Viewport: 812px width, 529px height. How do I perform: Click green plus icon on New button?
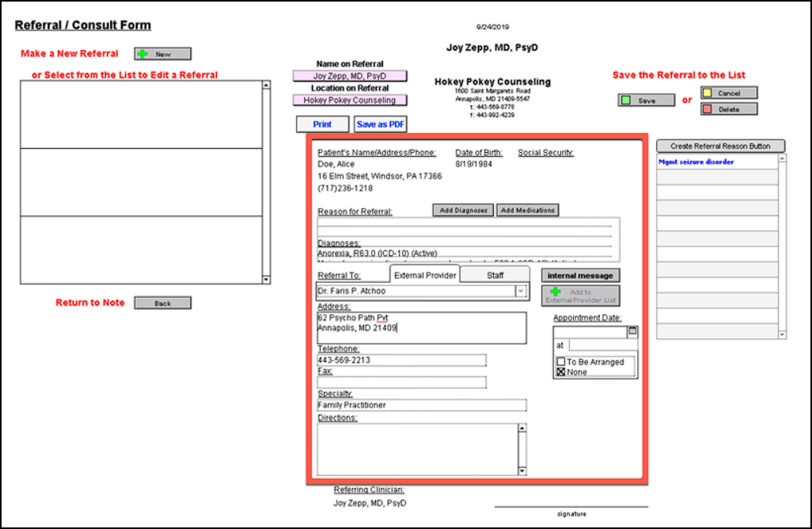pyautogui.click(x=143, y=54)
